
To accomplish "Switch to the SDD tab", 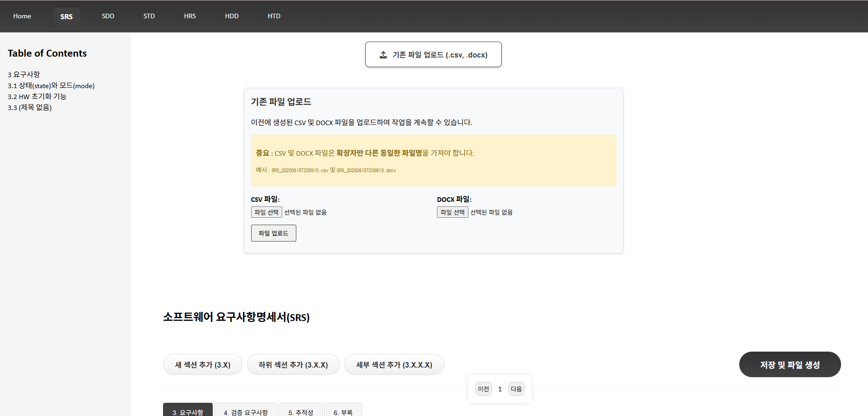I will (108, 16).
